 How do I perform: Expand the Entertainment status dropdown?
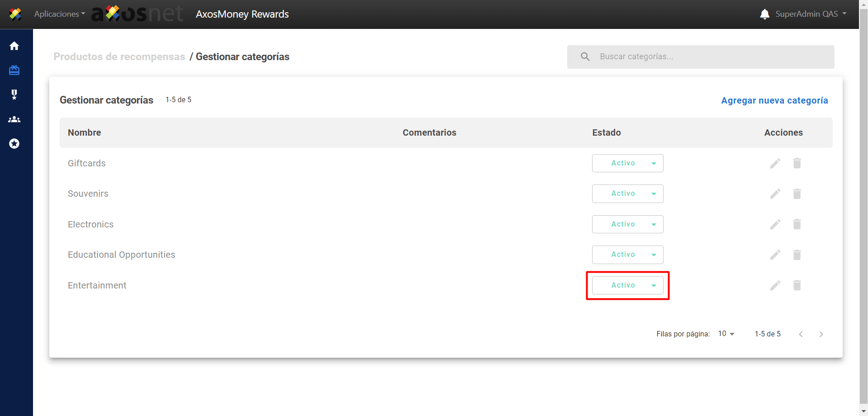(x=627, y=285)
